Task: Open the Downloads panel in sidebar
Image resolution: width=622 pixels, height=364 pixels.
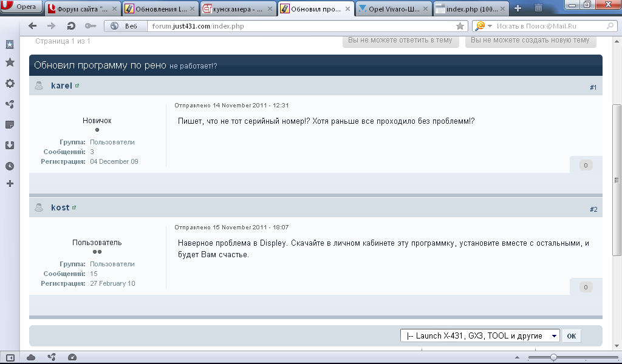Action: coord(10,146)
